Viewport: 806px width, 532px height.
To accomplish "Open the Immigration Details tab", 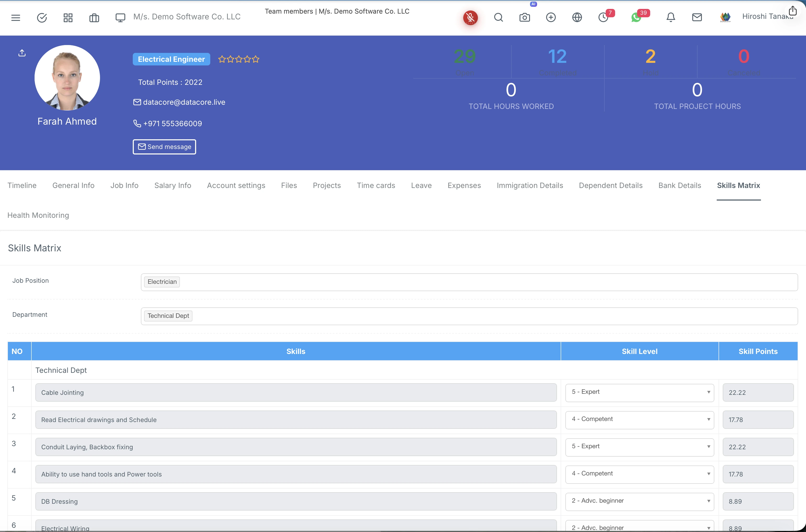I will (x=530, y=186).
